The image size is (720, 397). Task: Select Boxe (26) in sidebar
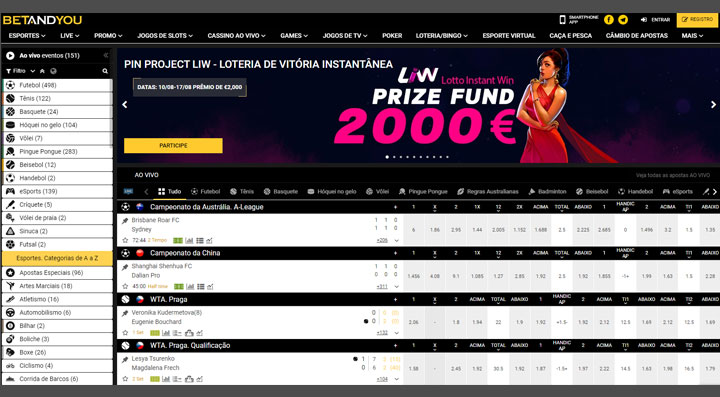pyautogui.click(x=57, y=352)
